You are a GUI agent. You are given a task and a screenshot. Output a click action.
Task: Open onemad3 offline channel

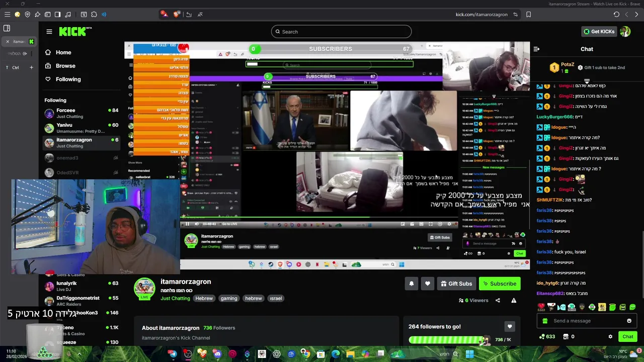pyautogui.click(x=80, y=158)
